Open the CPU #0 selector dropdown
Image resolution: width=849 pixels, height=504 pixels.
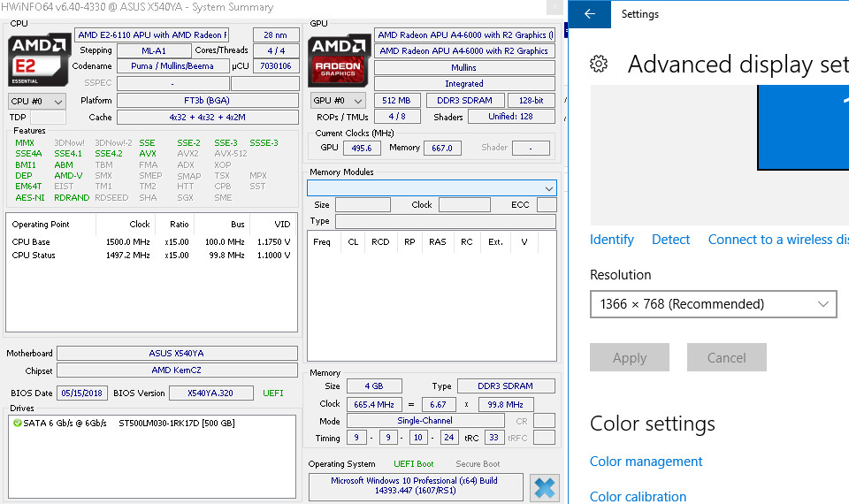coord(37,102)
